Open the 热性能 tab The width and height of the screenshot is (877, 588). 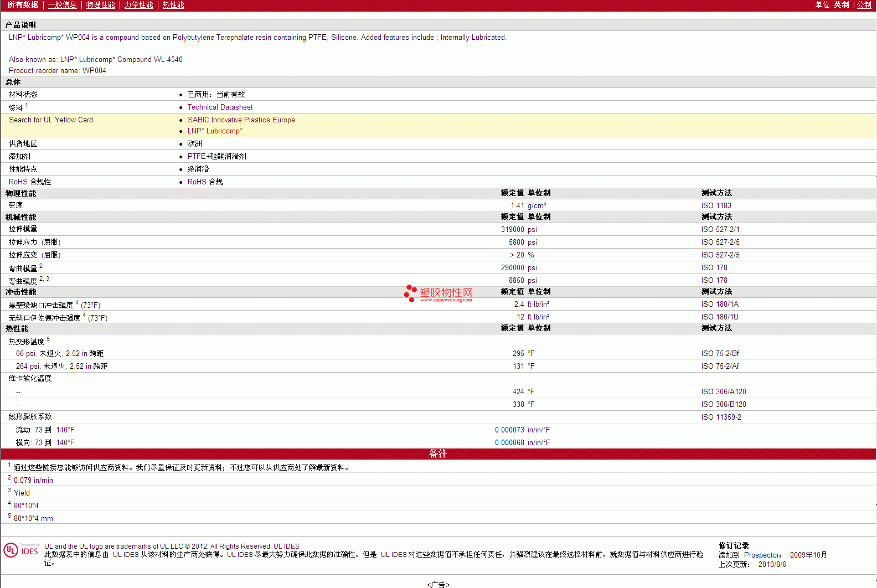173,5
